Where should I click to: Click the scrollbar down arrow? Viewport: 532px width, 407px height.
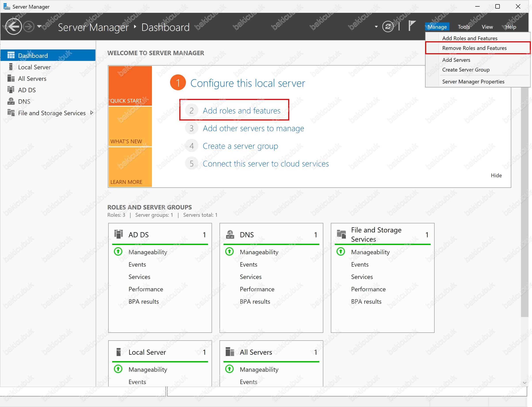coord(524,383)
